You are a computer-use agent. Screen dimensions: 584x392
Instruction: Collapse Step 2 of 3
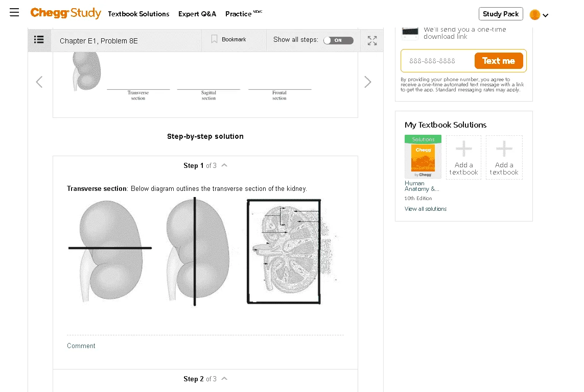coord(224,379)
